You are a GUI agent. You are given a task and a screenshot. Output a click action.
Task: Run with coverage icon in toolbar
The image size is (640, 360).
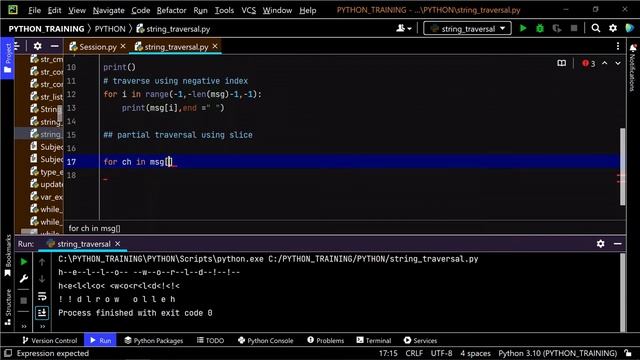click(x=557, y=28)
